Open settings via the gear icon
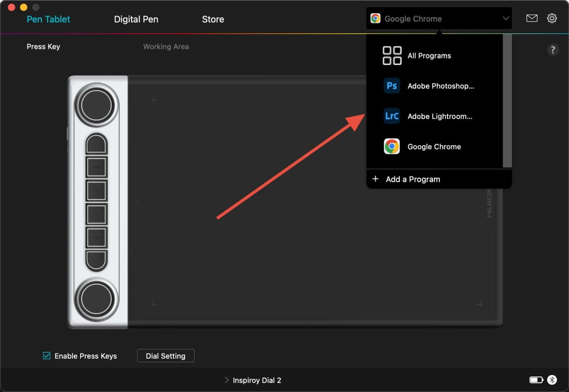The height and width of the screenshot is (392, 569). click(x=552, y=18)
